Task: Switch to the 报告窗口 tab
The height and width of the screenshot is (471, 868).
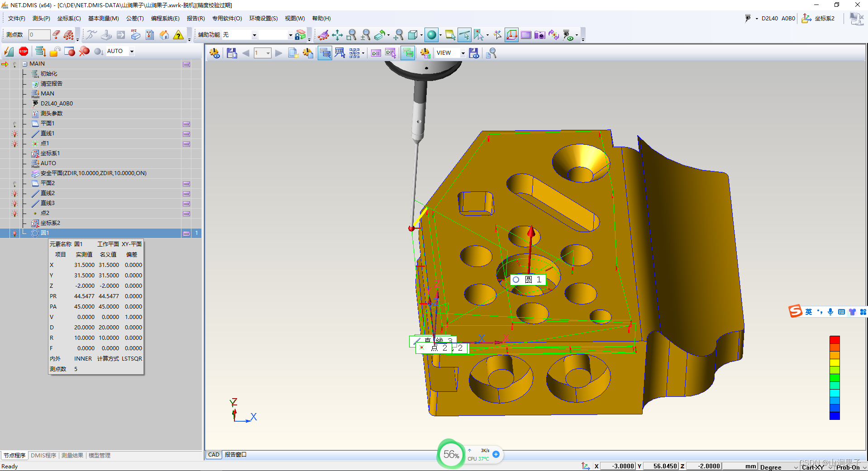Action: pyautogui.click(x=235, y=455)
